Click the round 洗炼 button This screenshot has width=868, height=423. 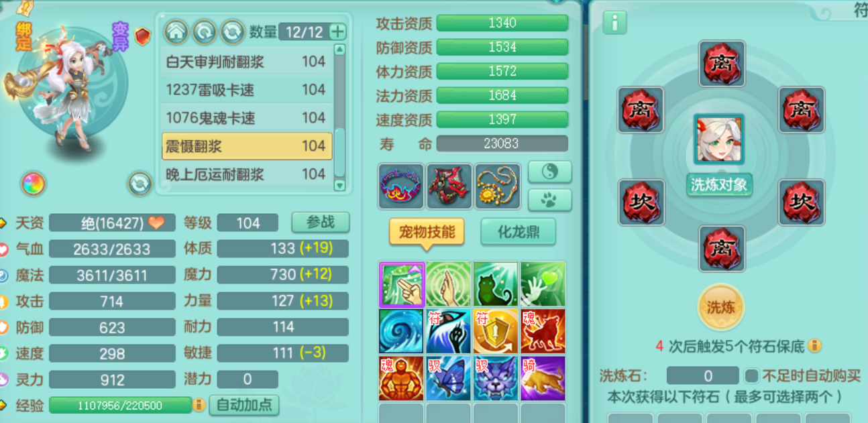721,308
